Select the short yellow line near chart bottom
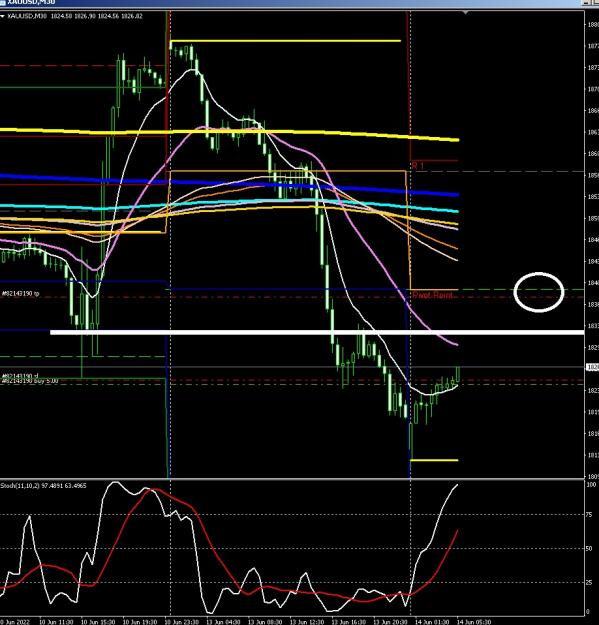Screen dimensions: 599x625 [x=434, y=460]
